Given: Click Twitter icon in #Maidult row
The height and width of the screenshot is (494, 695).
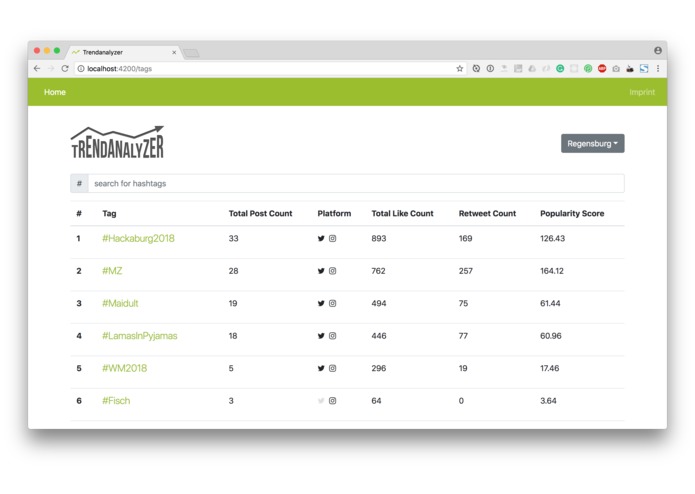Looking at the screenshot, I should coord(321,303).
